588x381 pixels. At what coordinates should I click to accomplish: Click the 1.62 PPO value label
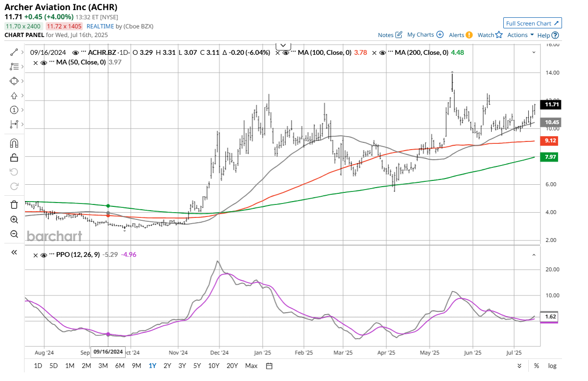pos(549,317)
